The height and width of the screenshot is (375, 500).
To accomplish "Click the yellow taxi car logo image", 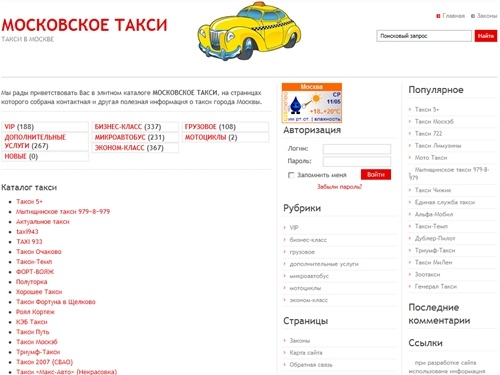I will (249, 32).
